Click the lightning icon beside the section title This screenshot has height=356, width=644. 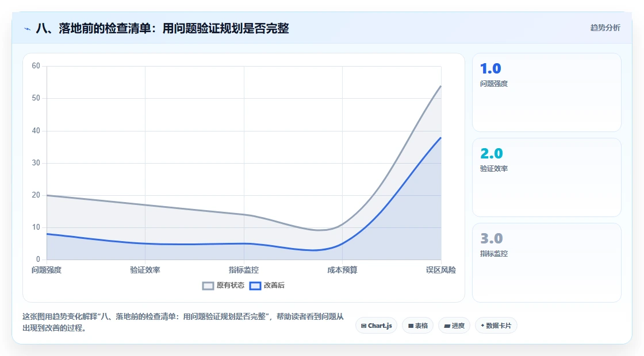tap(28, 29)
